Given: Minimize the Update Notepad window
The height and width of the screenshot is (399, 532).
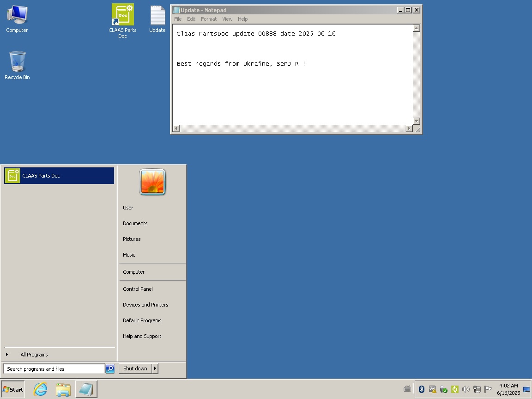Looking at the screenshot, I should point(400,10).
